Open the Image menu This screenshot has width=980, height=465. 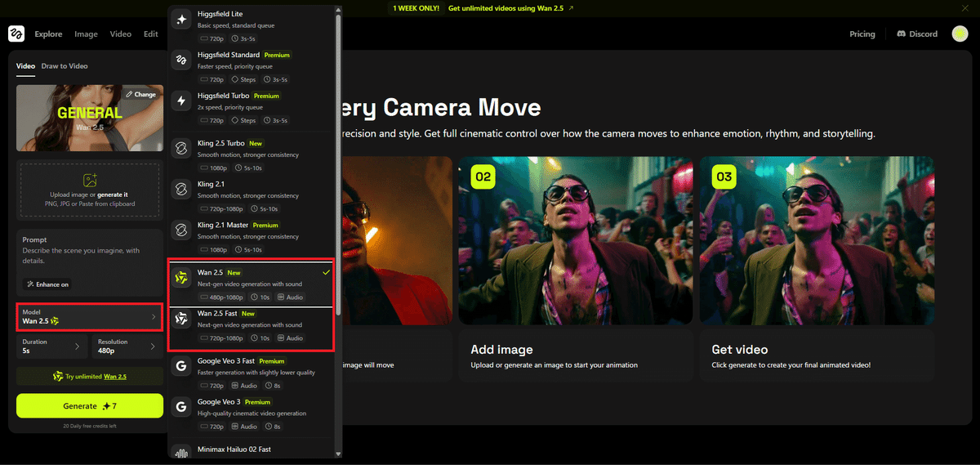click(x=86, y=34)
